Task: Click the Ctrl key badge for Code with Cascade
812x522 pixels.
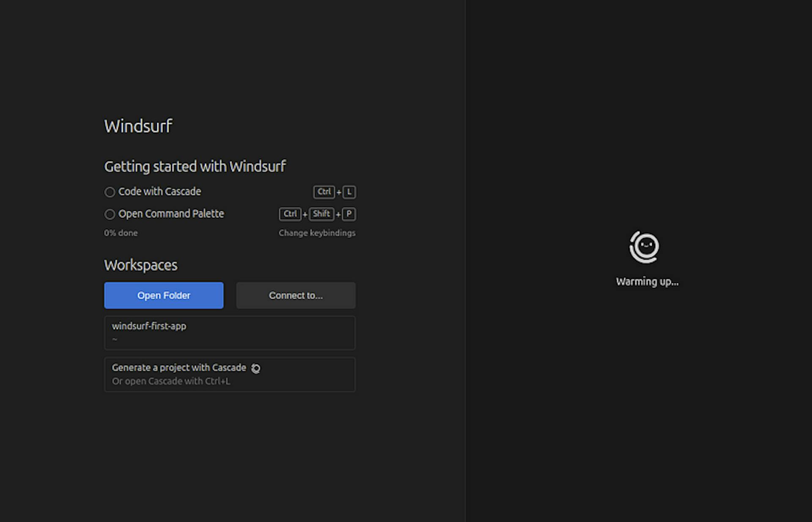Action: click(x=324, y=192)
